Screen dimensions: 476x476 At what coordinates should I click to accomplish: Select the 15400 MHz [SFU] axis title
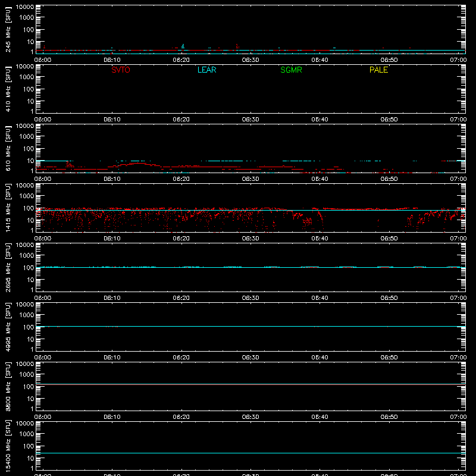coord(8,446)
